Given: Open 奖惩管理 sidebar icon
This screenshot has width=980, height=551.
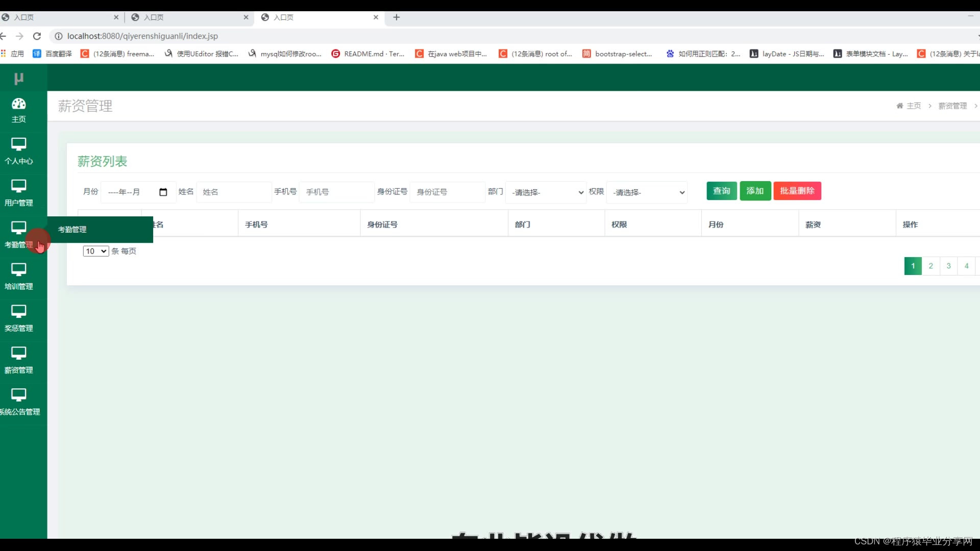Looking at the screenshot, I should [x=19, y=312].
